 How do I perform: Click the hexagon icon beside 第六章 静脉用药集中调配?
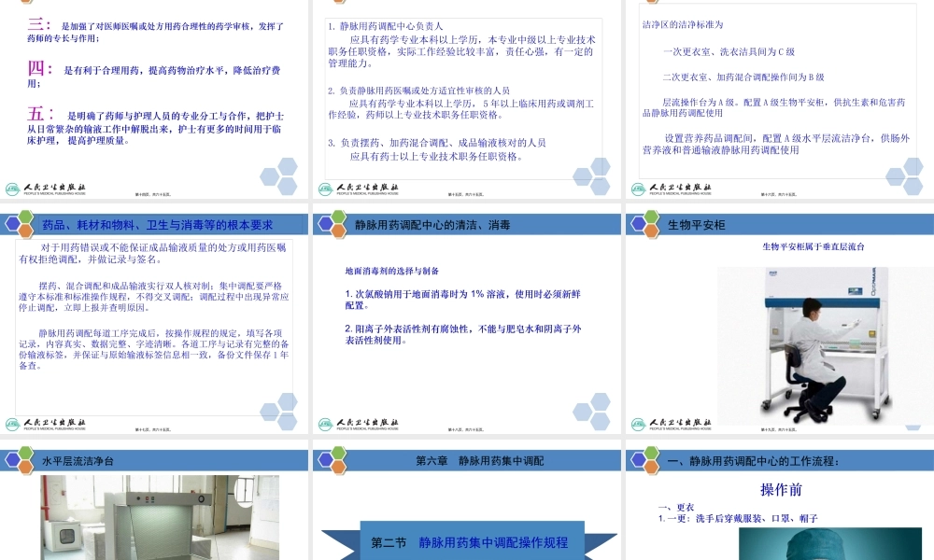tap(335, 458)
